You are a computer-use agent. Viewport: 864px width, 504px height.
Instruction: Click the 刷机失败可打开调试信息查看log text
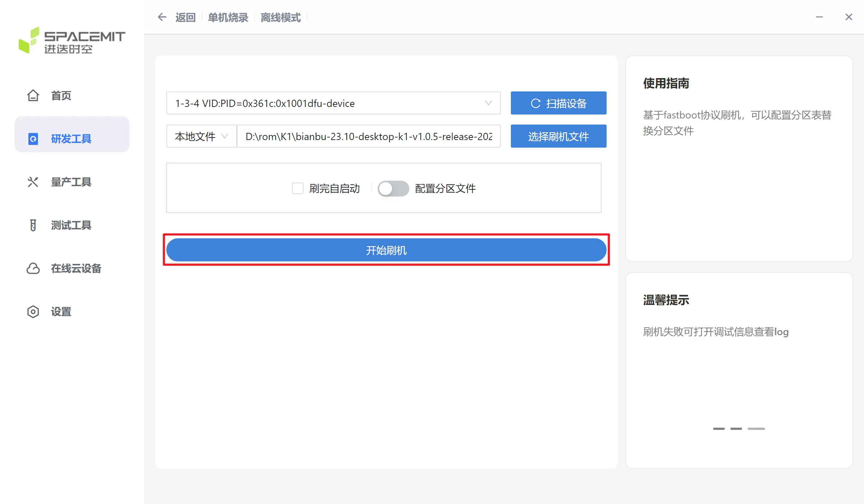pos(716,332)
